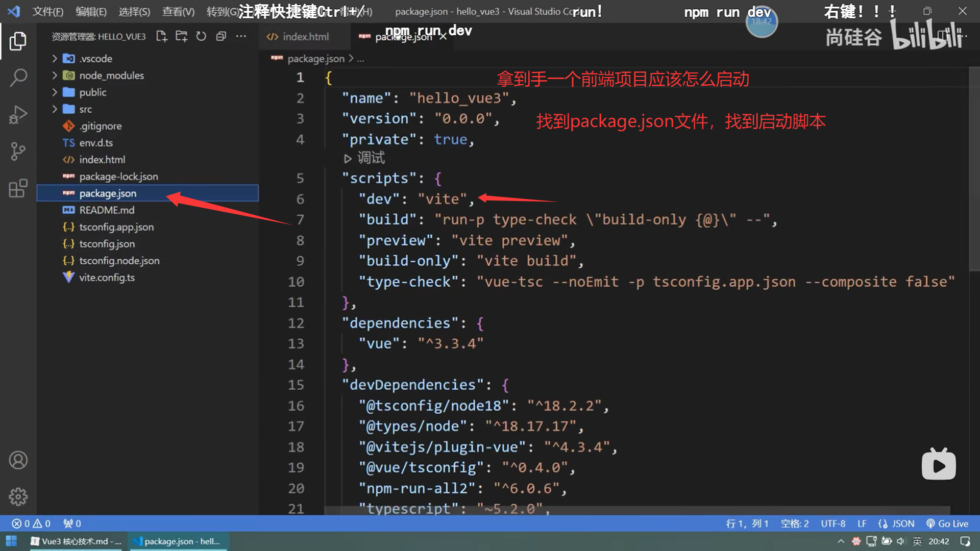Switch to Vue3 核心技术.md taskbar window

76,541
